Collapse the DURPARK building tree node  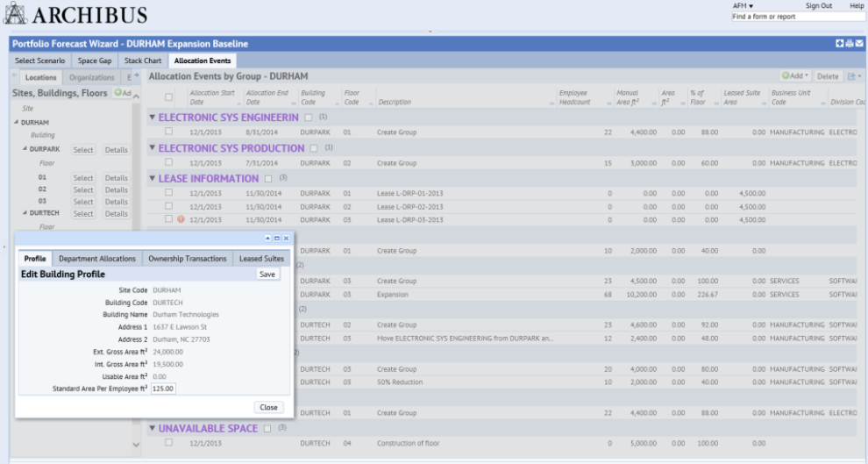(25, 148)
